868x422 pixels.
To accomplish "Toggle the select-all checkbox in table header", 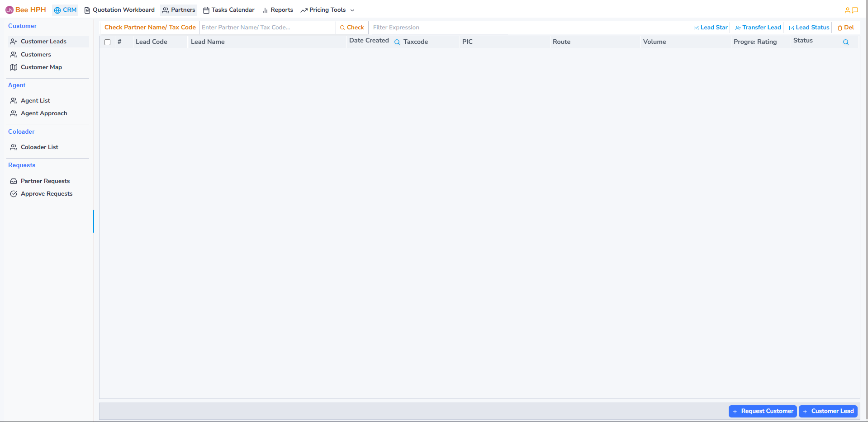I will tap(108, 42).
